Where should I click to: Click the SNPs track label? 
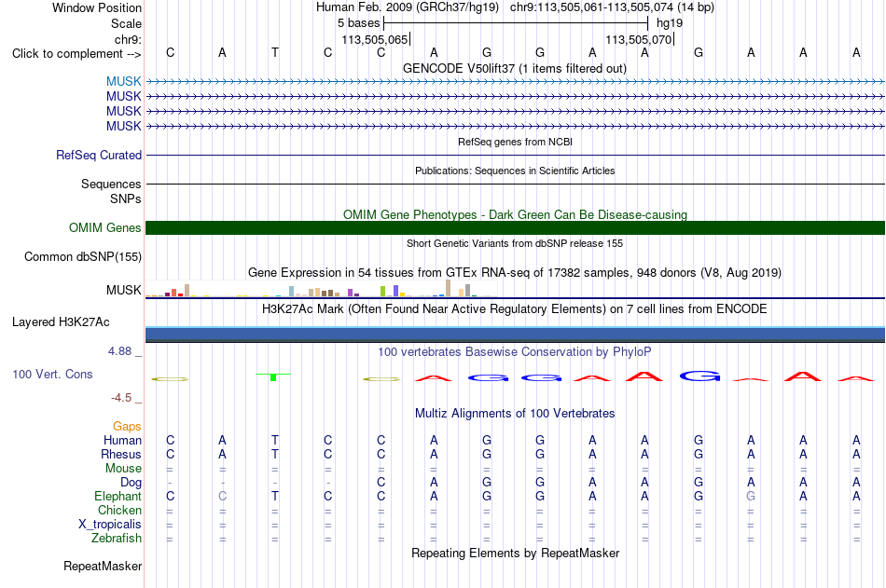126,198
